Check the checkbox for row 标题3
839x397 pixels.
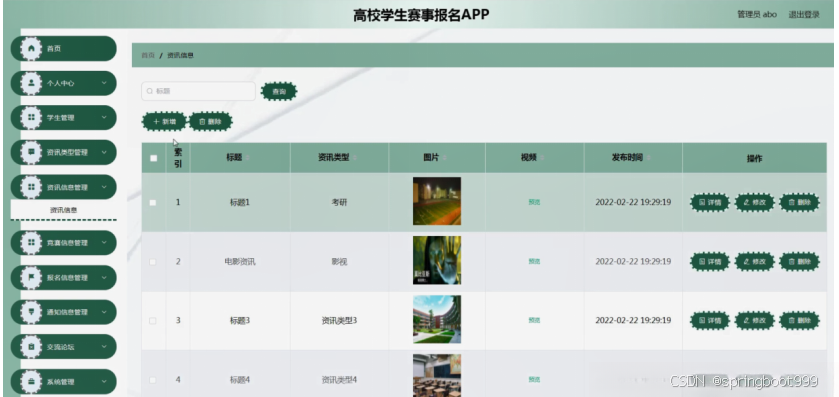153,320
